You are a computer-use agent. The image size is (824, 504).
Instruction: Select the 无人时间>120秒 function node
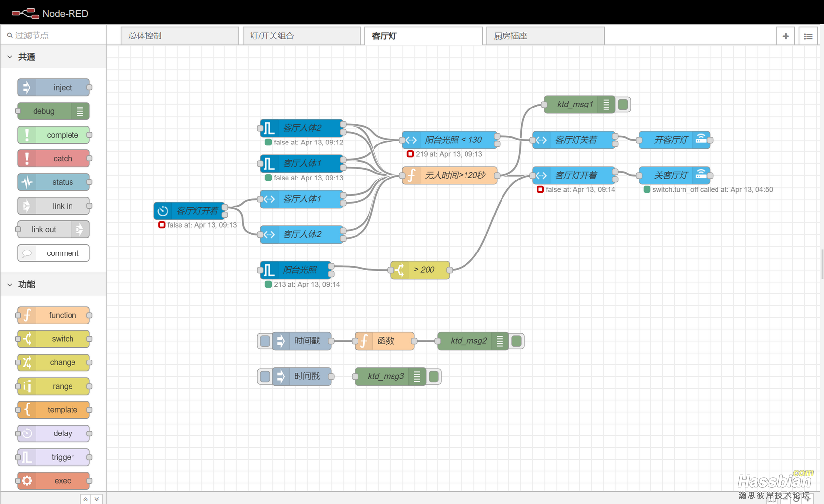(x=449, y=175)
